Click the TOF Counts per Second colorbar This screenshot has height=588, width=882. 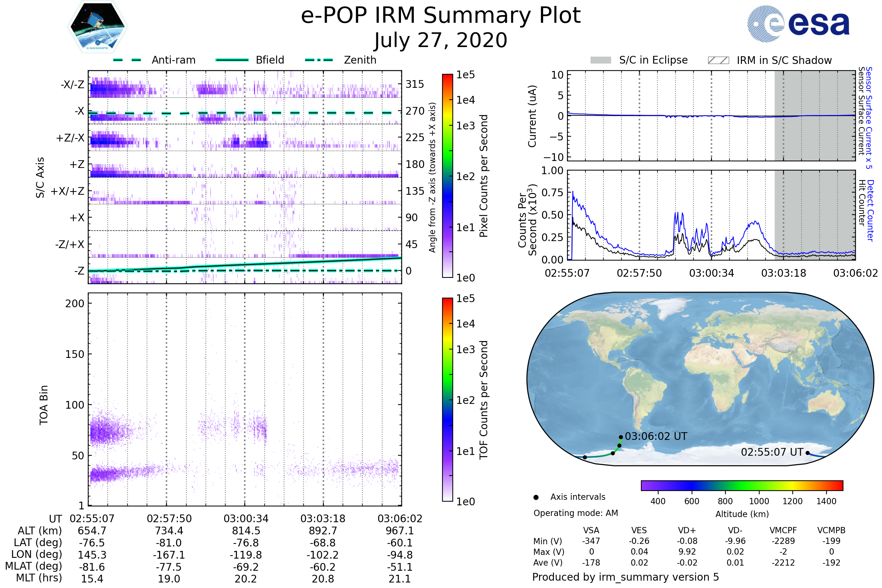[x=447, y=400]
